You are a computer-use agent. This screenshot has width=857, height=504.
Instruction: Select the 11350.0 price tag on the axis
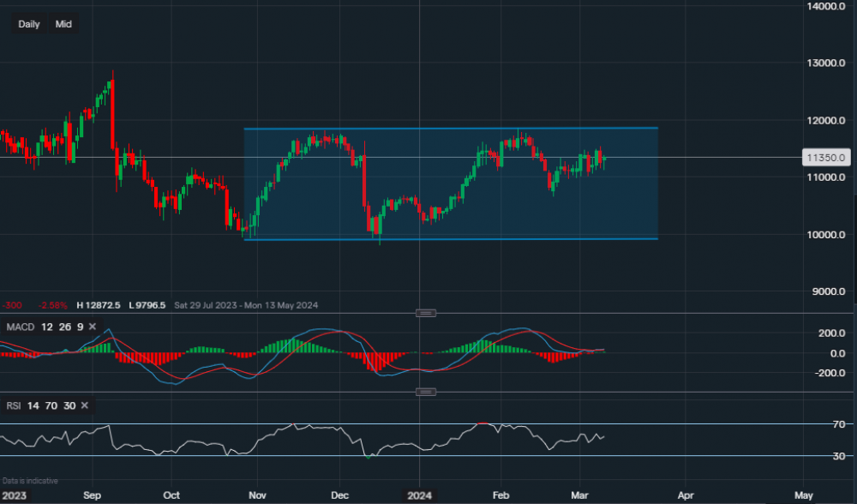click(x=825, y=157)
